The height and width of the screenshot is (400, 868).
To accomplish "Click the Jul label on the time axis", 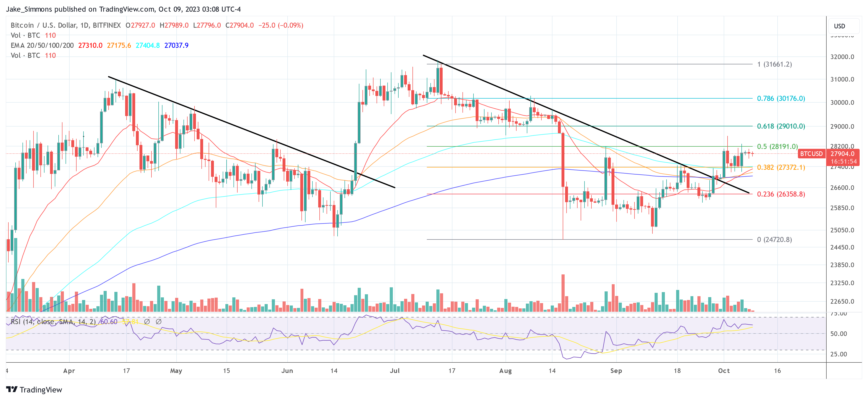I will (395, 371).
